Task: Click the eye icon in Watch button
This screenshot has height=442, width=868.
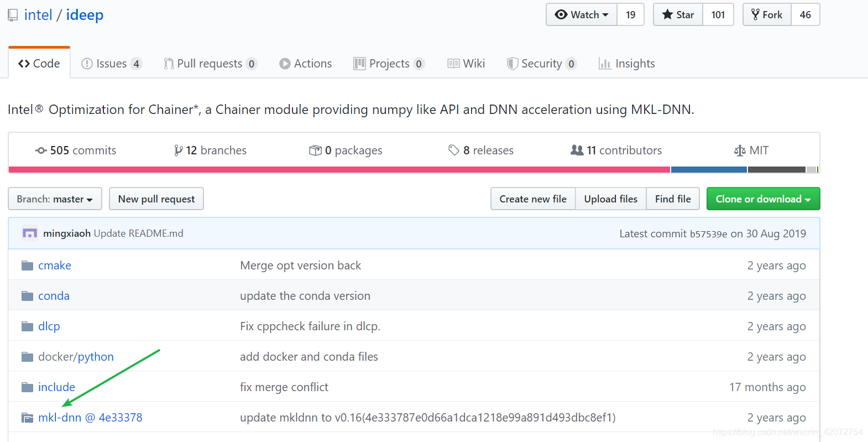Action: 561,15
